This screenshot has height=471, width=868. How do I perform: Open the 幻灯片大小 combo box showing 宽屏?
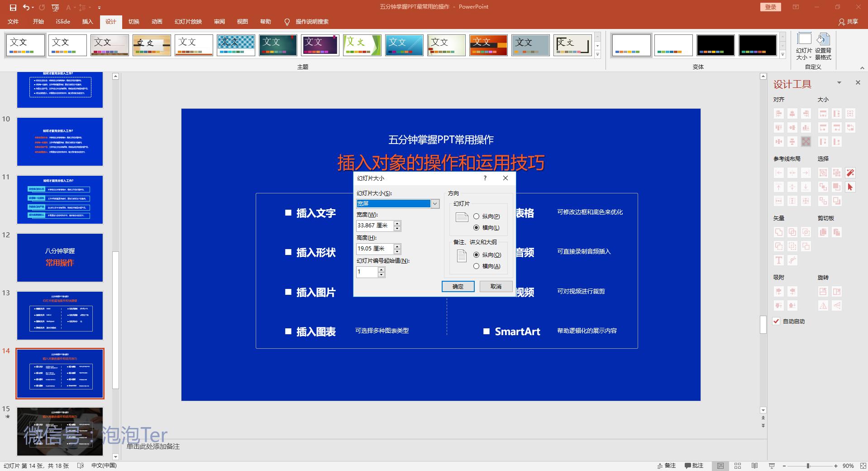click(434, 204)
